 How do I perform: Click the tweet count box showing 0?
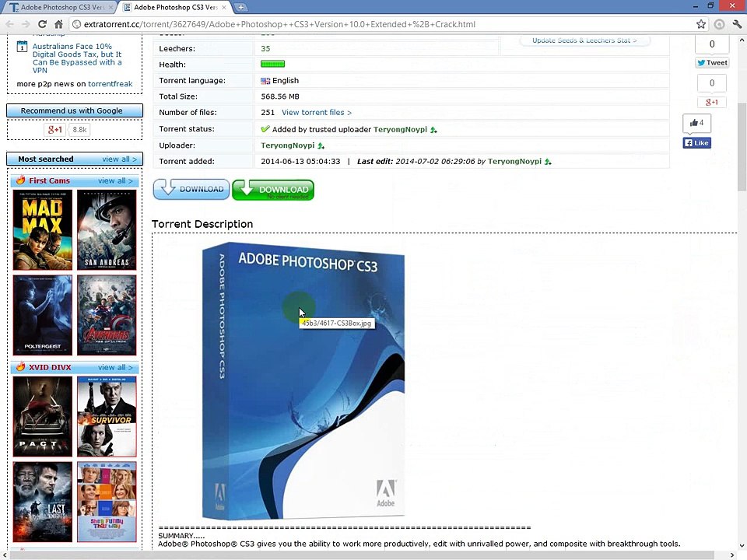(712, 44)
